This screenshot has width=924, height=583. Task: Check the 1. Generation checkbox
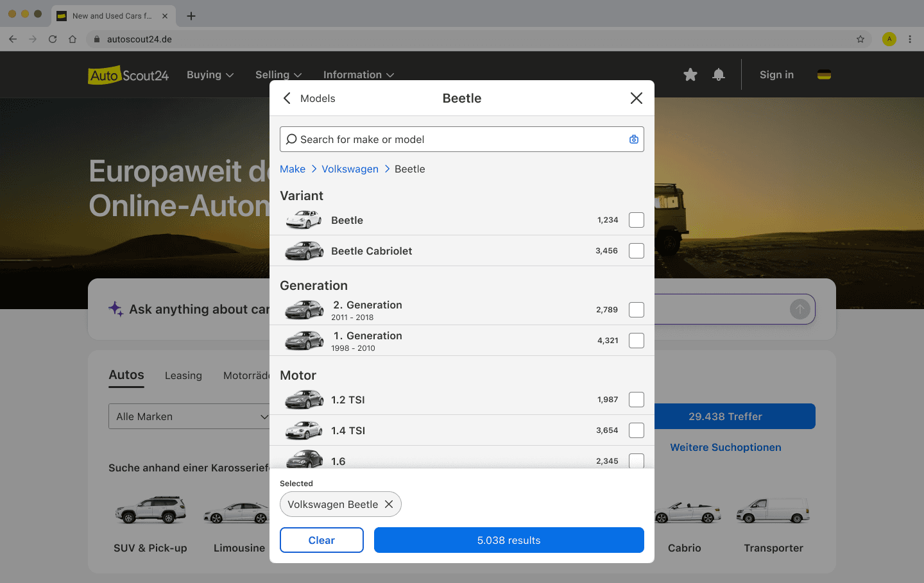pyautogui.click(x=637, y=341)
